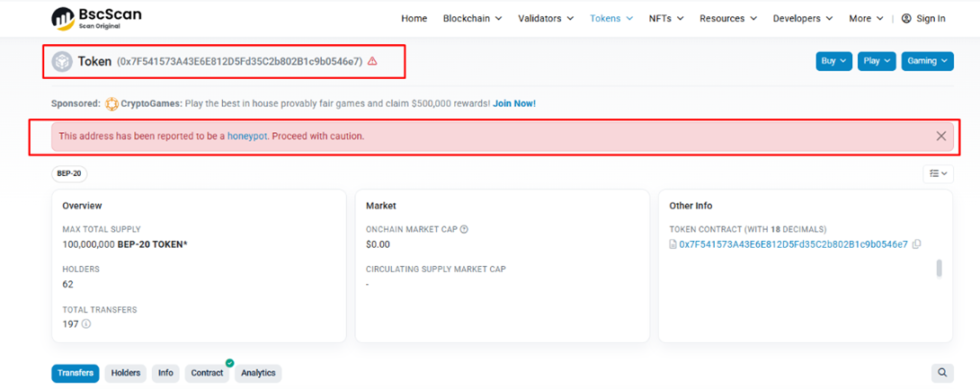Open the Blockchain menu
This screenshot has width=980, height=389.
(472, 18)
